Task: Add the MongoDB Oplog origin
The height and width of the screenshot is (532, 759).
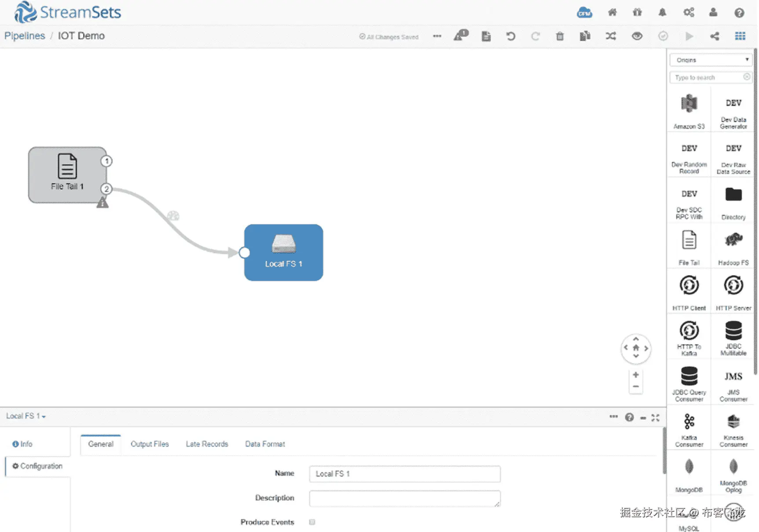Action: (x=733, y=475)
